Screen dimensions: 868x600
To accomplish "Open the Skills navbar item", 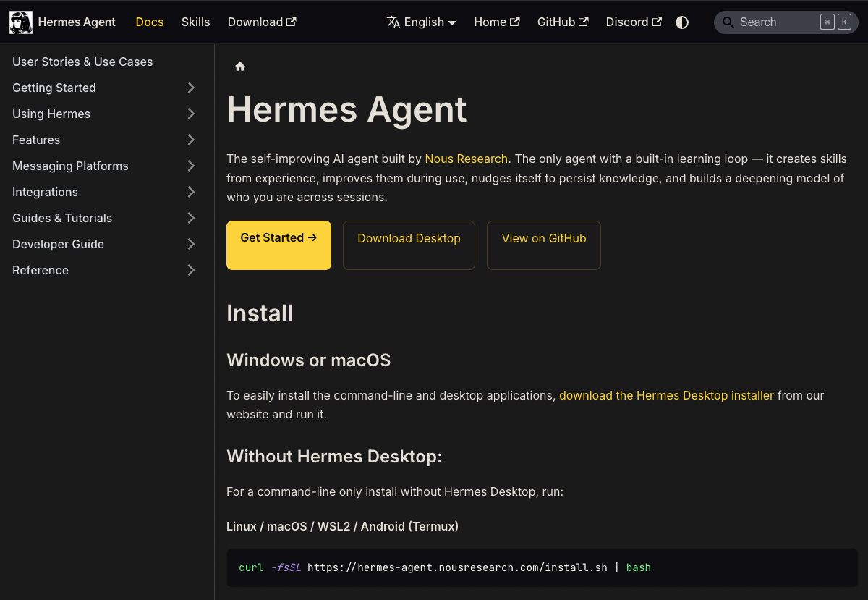I will point(195,22).
